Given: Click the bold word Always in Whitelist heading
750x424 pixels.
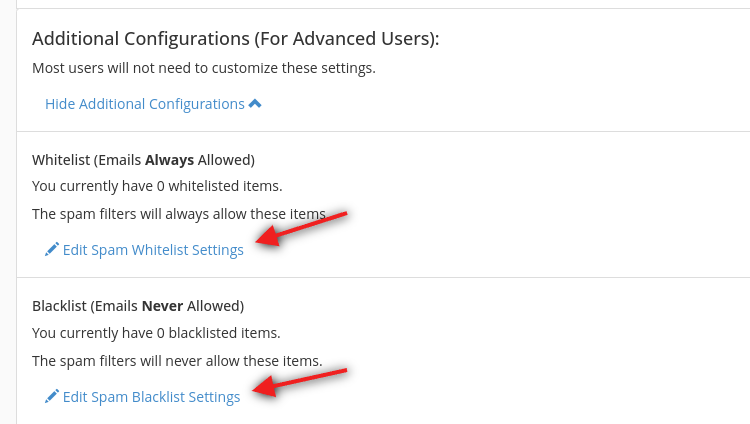Looking at the screenshot, I should pos(169,160).
